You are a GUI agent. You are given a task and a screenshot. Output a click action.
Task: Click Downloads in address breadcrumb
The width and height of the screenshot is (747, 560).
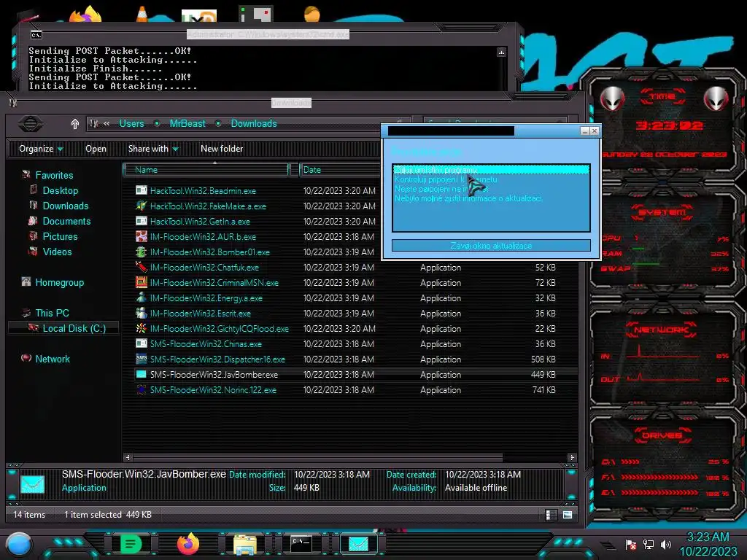click(x=254, y=123)
